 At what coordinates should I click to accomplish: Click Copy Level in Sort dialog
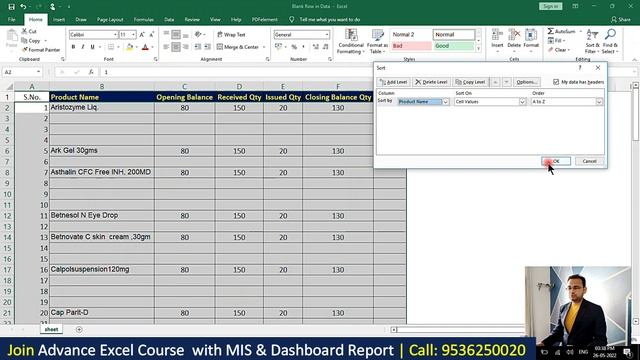tap(470, 82)
